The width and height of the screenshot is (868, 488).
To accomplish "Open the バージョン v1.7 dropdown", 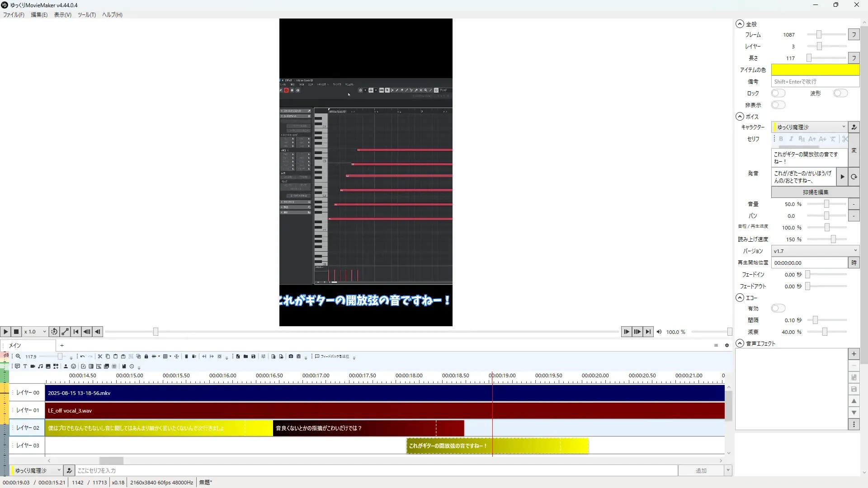I will [815, 251].
